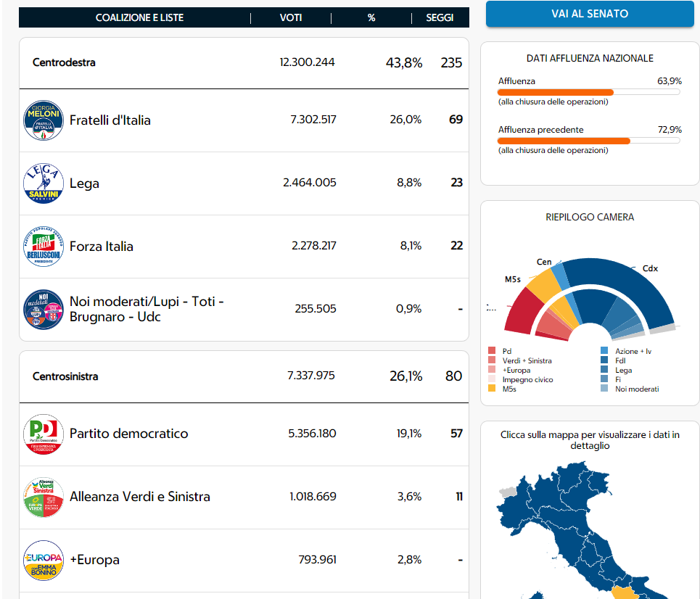Viewport: 700px width, 599px height.
Task: Click the Centrodestra 235 seats value
Action: 451,62
